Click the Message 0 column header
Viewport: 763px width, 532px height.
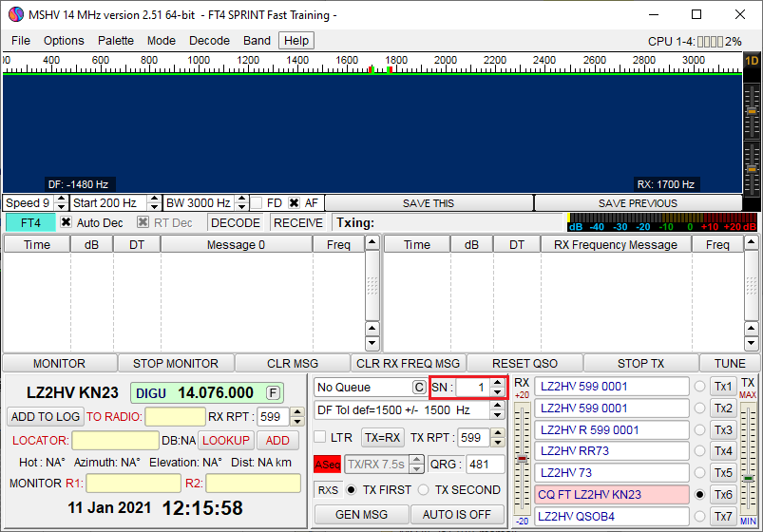click(236, 244)
